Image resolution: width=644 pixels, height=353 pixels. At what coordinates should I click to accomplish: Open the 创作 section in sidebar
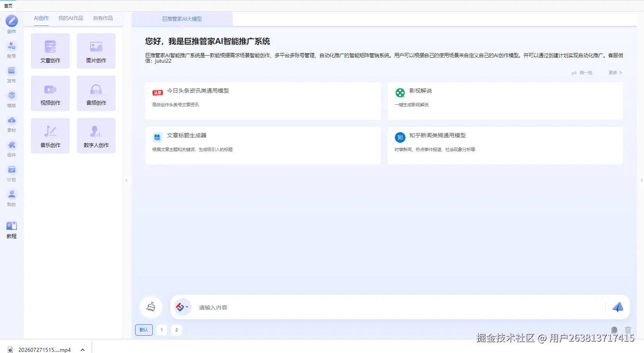point(12,24)
